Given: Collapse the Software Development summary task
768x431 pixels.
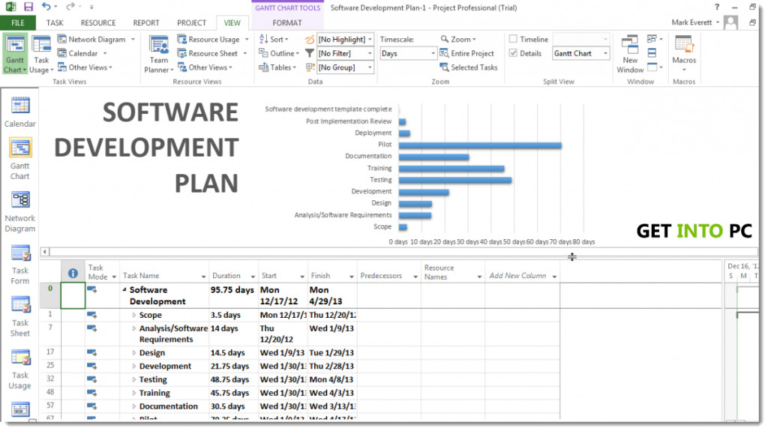Looking at the screenshot, I should [x=124, y=289].
